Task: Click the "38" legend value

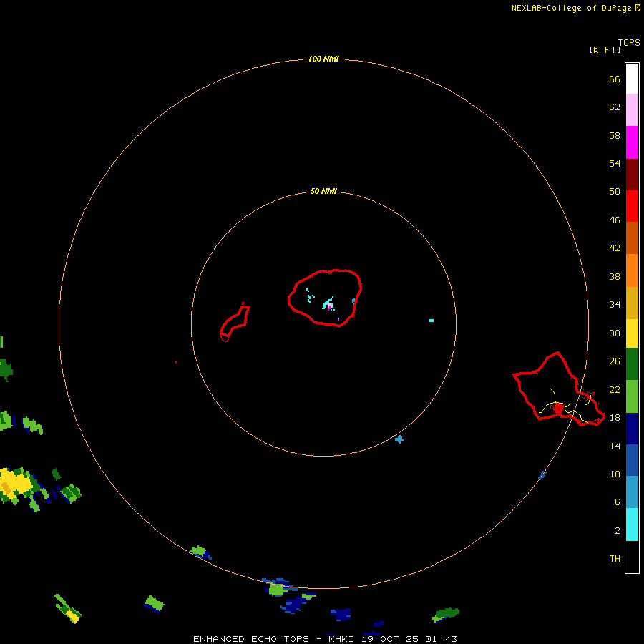Action: pos(615,277)
